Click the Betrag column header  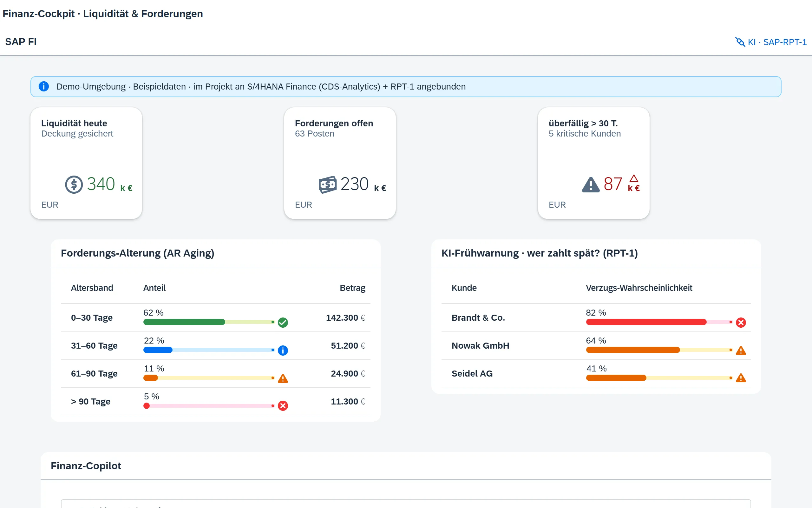pos(352,288)
